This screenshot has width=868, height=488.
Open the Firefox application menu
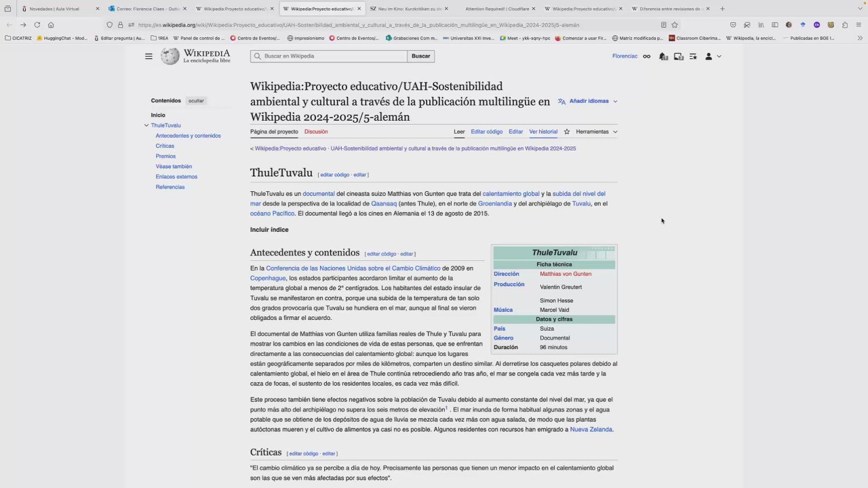point(859,25)
